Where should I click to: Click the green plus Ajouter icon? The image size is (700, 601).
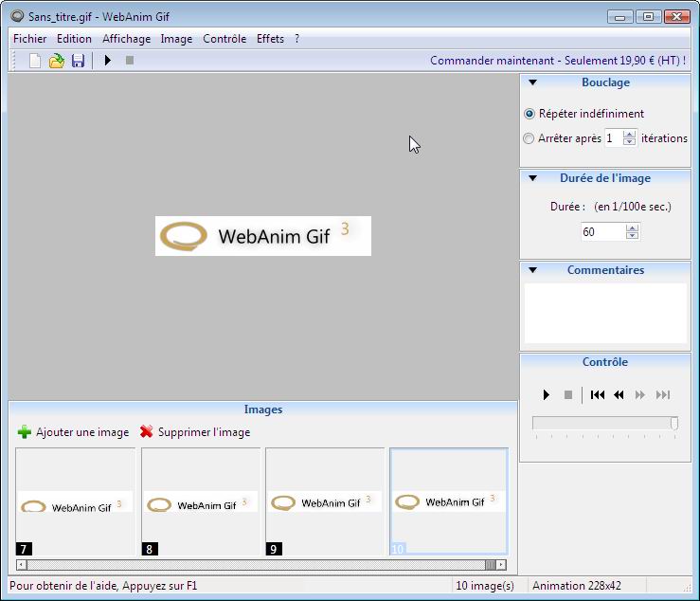24,432
